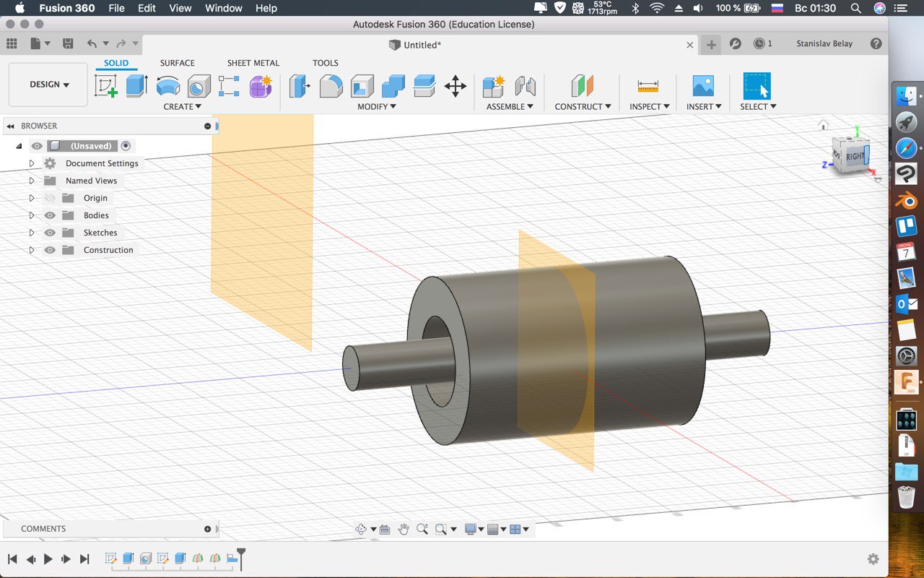This screenshot has width=924, height=578.
Task: Select the Hole tool in the toolbar
Action: (199, 86)
